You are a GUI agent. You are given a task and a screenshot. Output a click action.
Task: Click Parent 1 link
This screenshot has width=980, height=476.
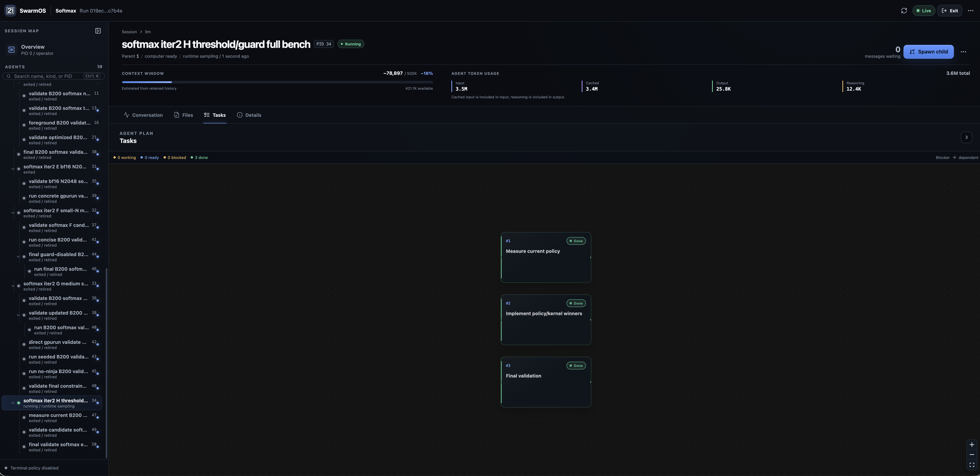130,56
